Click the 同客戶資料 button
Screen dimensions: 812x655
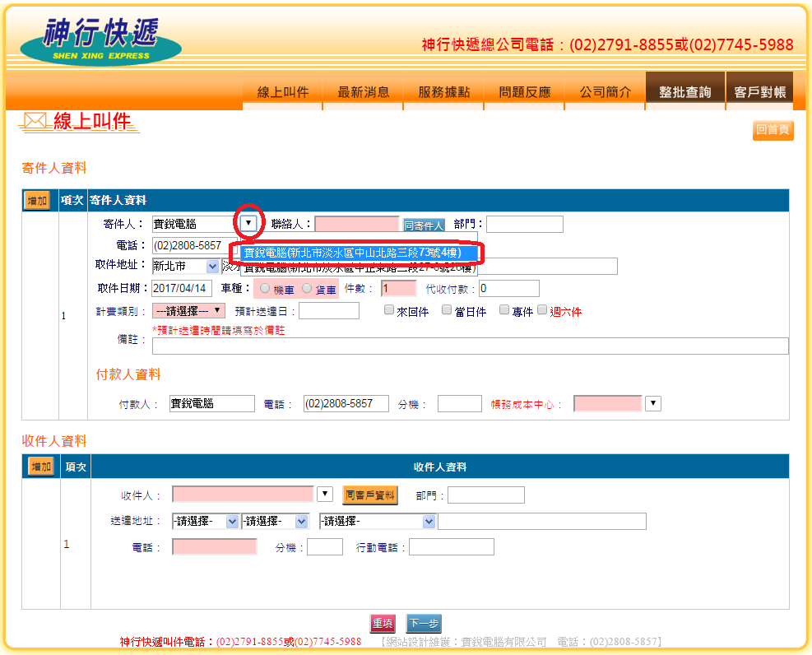369,495
